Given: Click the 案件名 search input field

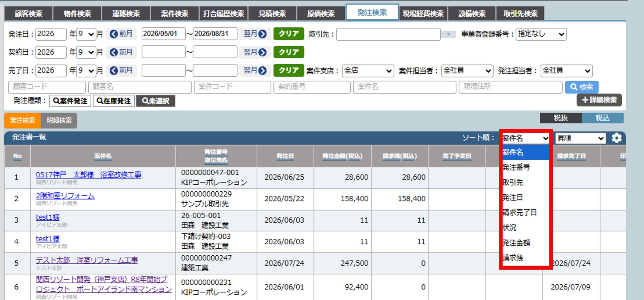Looking at the screenshot, I should (405, 87).
